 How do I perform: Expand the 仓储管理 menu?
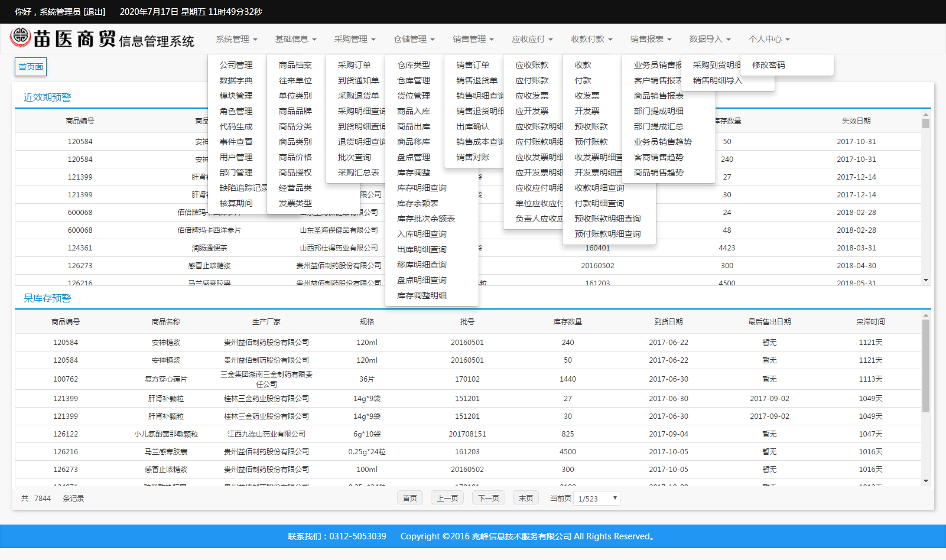(414, 39)
